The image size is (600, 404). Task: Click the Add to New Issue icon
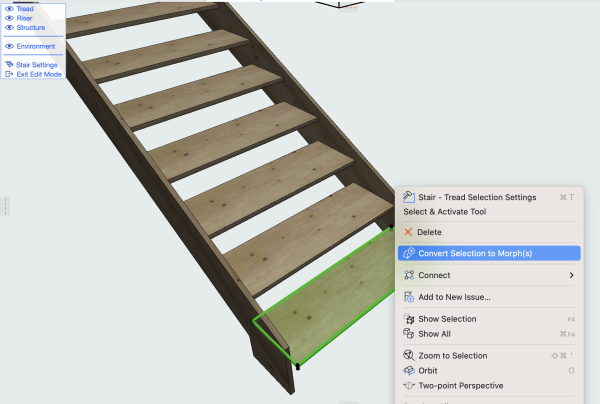[x=408, y=297]
